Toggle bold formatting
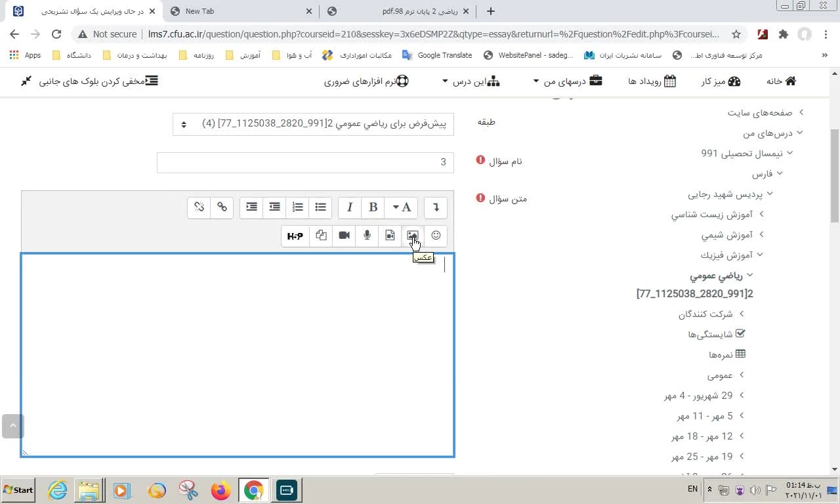 click(373, 207)
